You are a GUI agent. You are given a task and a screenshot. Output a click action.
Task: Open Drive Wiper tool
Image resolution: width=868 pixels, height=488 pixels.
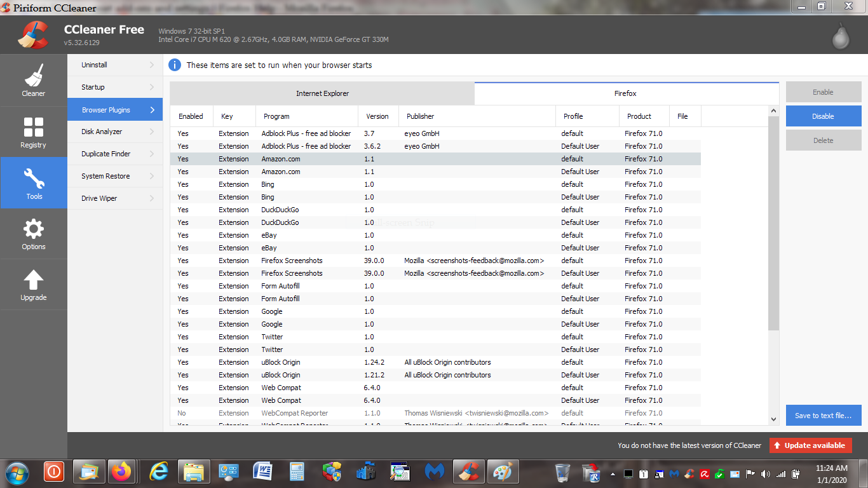point(115,198)
